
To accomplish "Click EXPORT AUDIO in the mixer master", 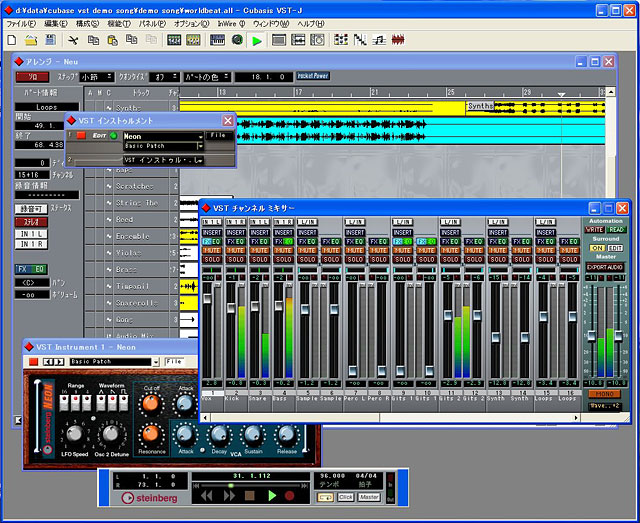I will tap(605, 267).
